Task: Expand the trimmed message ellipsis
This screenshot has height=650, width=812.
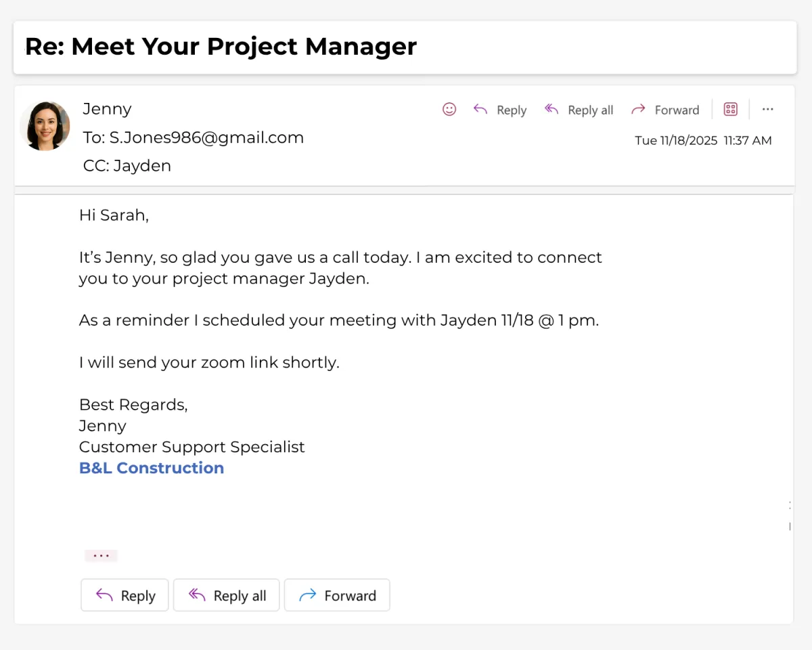Action: (101, 556)
